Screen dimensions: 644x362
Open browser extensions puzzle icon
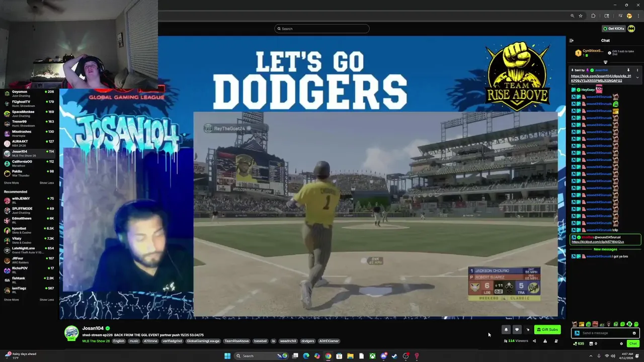tap(593, 16)
